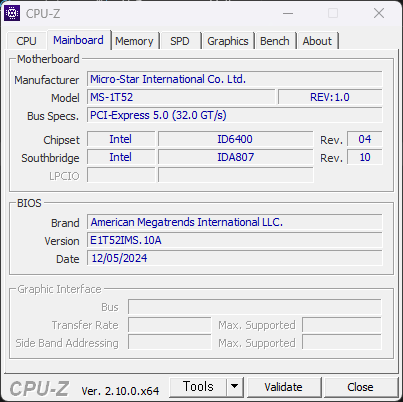Image resolution: width=403 pixels, height=402 pixels.
Task: Click the Model label
Action: coord(65,98)
